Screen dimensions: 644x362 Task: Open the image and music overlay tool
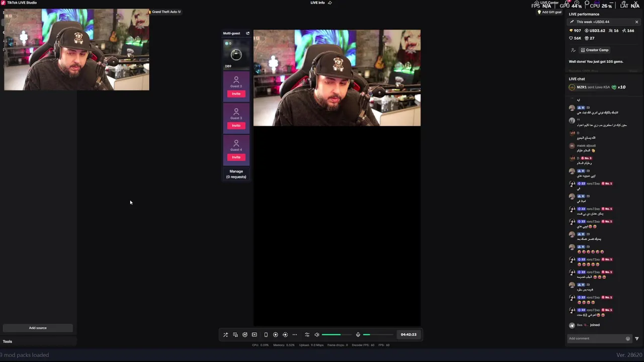[x=235, y=335]
